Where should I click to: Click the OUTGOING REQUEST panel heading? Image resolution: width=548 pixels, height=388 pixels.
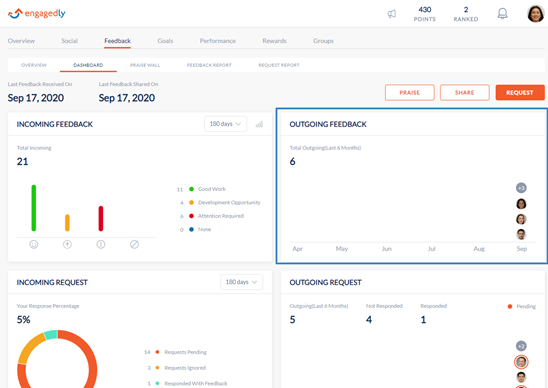coord(325,282)
